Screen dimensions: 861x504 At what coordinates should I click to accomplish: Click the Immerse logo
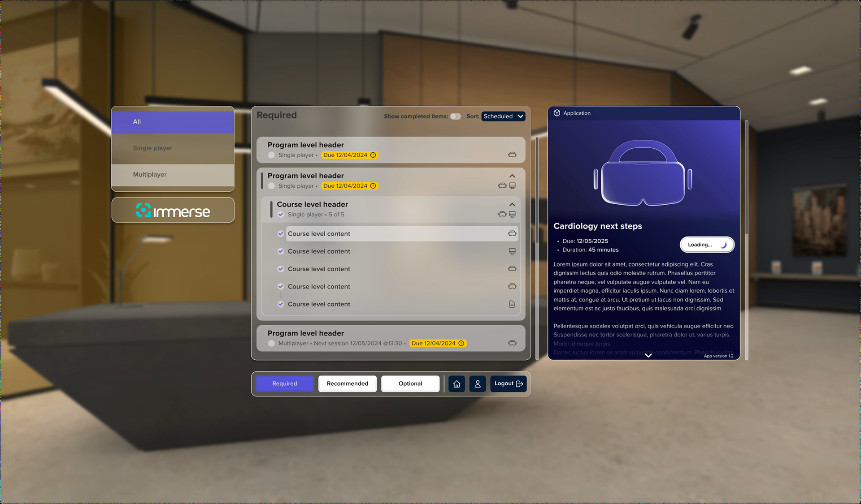[173, 210]
